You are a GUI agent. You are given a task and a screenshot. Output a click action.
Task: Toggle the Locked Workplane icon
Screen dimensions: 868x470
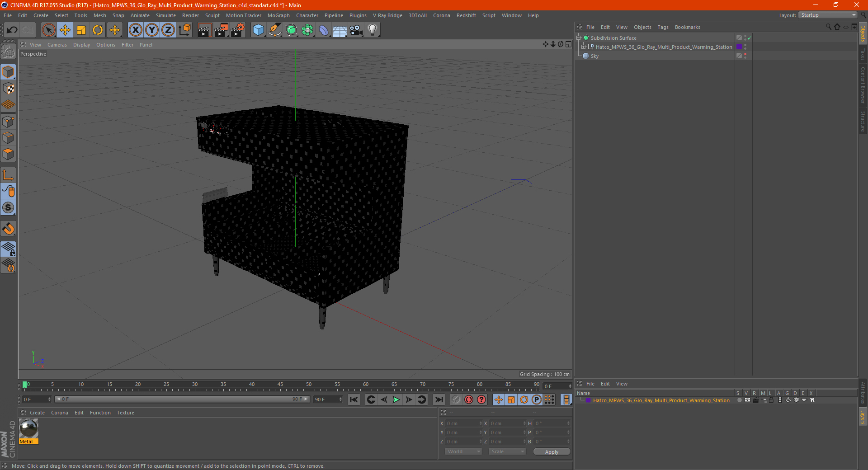pyautogui.click(x=8, y=249)
